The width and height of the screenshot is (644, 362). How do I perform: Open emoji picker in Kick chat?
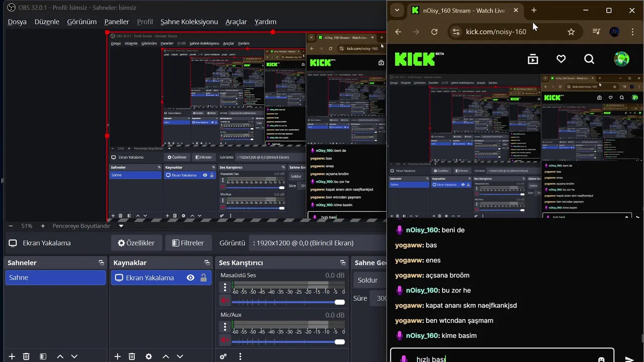pos(601,359)
